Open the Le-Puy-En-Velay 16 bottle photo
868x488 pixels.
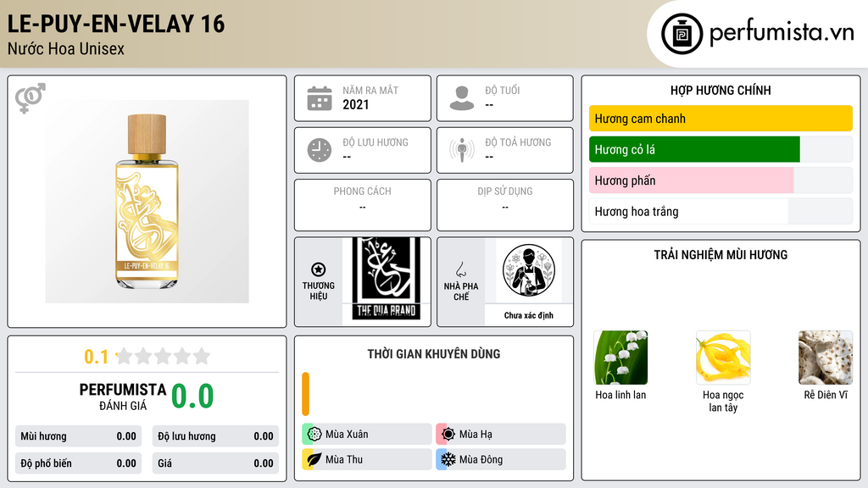(x=147, y=202)
